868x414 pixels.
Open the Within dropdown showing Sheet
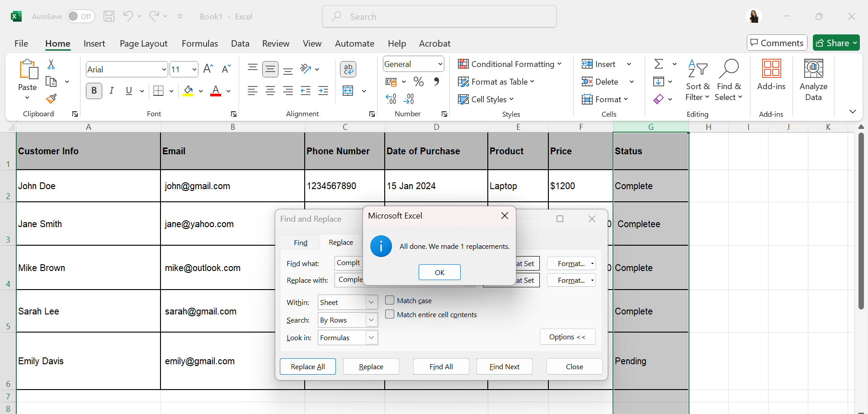tap(372, 302)
